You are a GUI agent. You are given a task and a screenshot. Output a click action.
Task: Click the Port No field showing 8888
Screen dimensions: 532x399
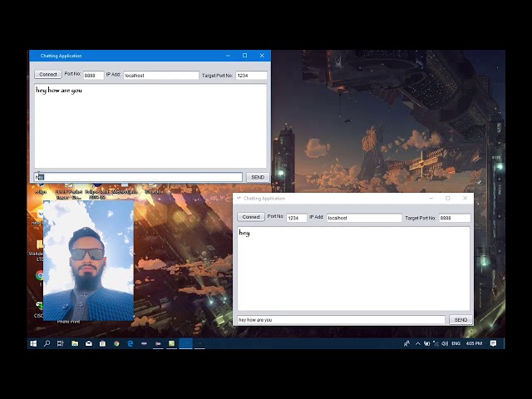point(93,76)
